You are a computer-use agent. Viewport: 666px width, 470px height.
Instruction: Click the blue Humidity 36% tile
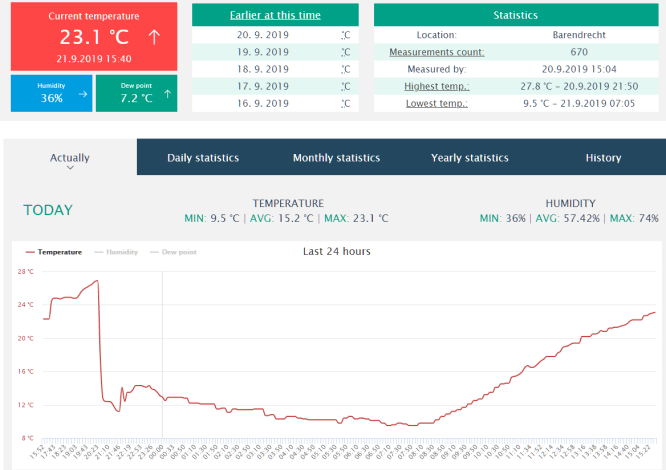point(50,93)
